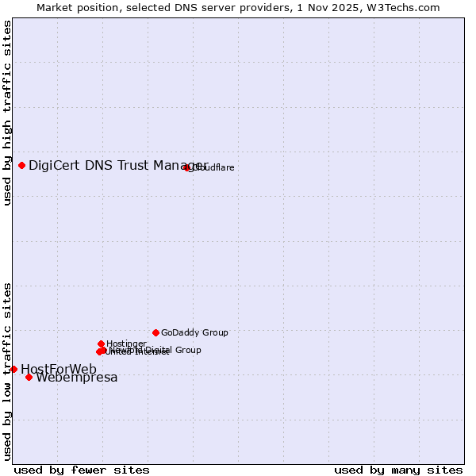This screenshot has width=476, height=476.
Task: Click the "used by fewer sites" axis label
Action: point(82,470)
